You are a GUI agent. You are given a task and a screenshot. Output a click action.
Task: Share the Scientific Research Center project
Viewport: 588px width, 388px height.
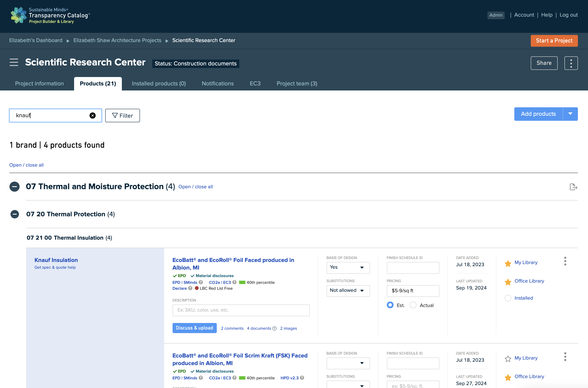click(x=544, y=63)
